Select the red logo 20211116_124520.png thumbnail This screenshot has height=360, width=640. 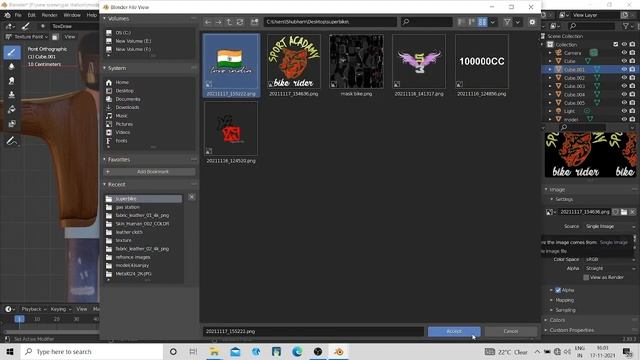coord(231,133)
